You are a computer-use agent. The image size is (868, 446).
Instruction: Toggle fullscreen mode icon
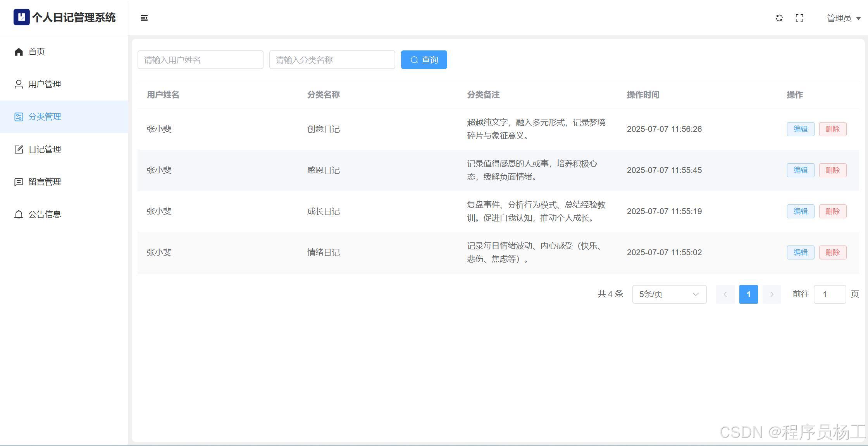[799, 18]
